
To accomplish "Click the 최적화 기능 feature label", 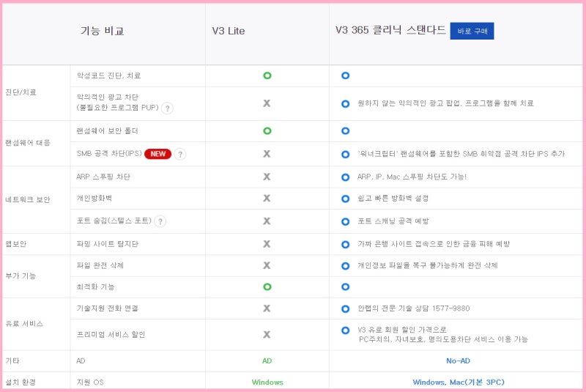I will point(96,287).
